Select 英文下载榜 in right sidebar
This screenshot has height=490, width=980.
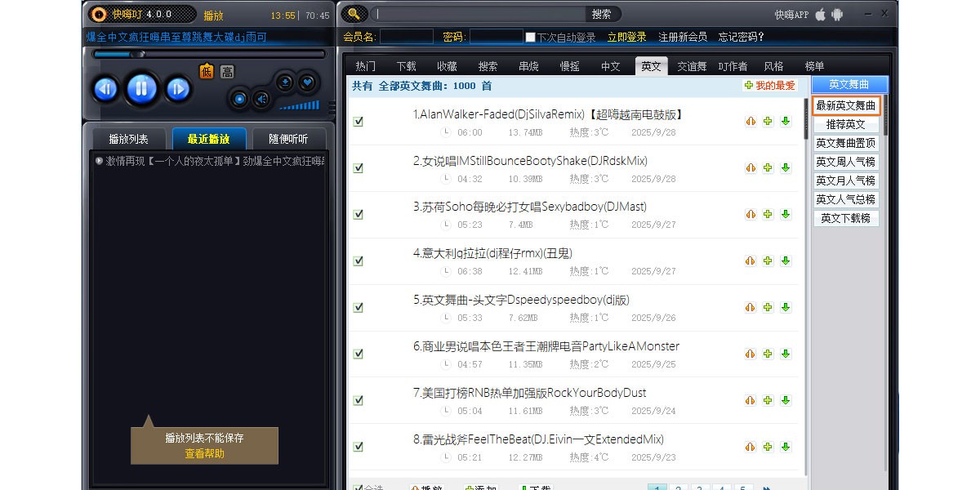point(845,218)
